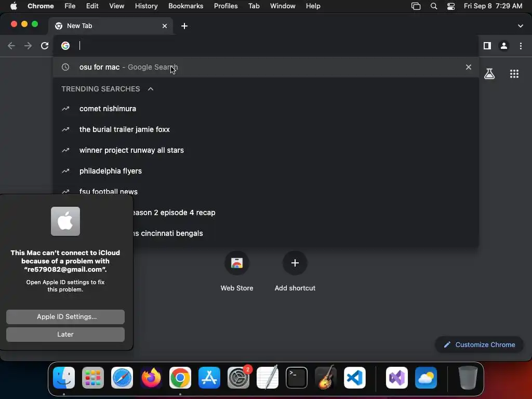
Task: Select 'the burial trailer jamie foxx'
Action: point(265,129)
